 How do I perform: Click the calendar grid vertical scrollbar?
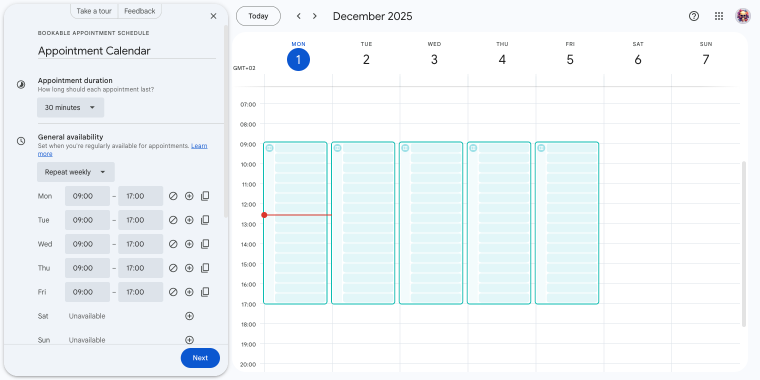click(744, 244)
